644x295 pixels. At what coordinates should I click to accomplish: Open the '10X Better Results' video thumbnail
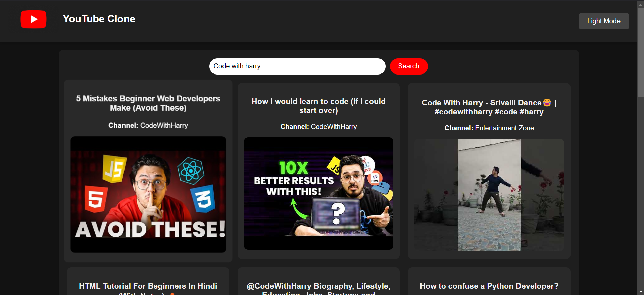(x=318, y=193)
